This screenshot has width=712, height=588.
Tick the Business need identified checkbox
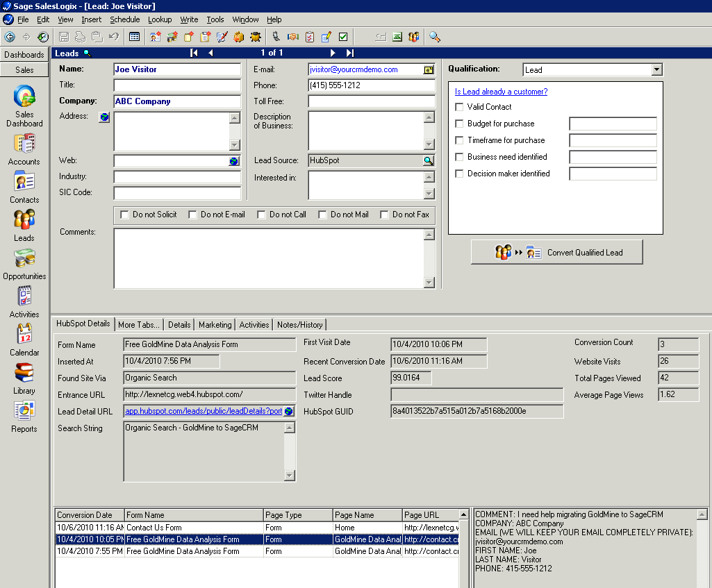(459, 157)
